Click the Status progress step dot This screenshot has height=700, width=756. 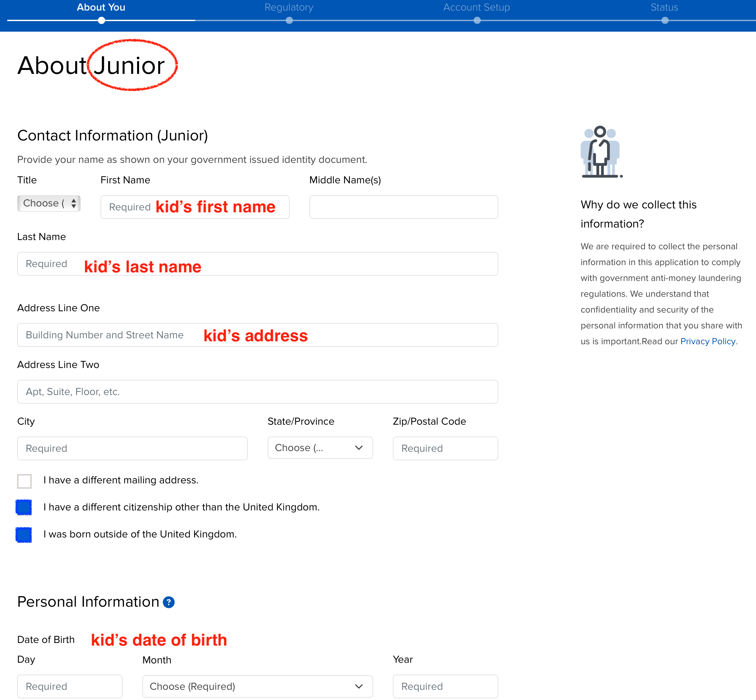[665, 20]
